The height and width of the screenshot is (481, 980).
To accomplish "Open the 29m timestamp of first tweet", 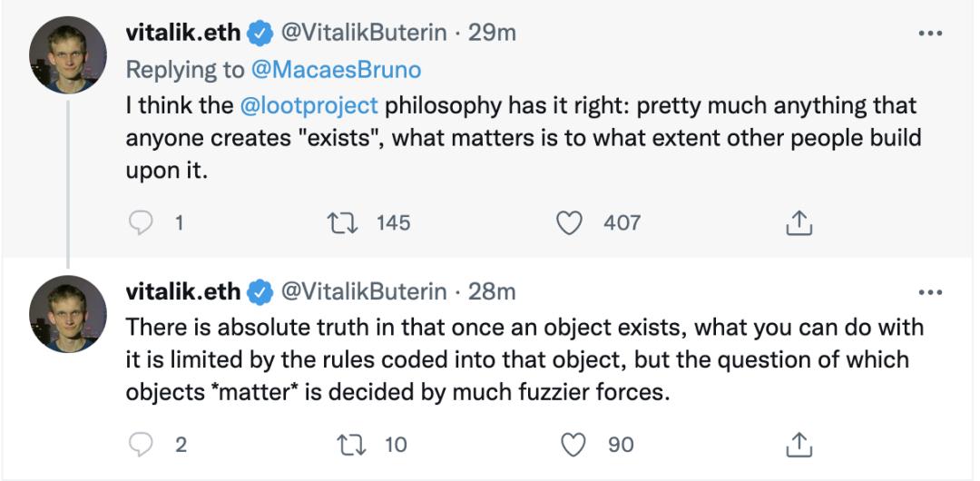I will (x=492, y=34).
